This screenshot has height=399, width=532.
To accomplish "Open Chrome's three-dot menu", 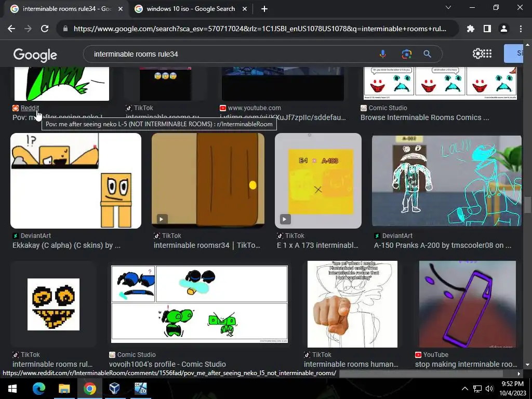I will (521, 29).
